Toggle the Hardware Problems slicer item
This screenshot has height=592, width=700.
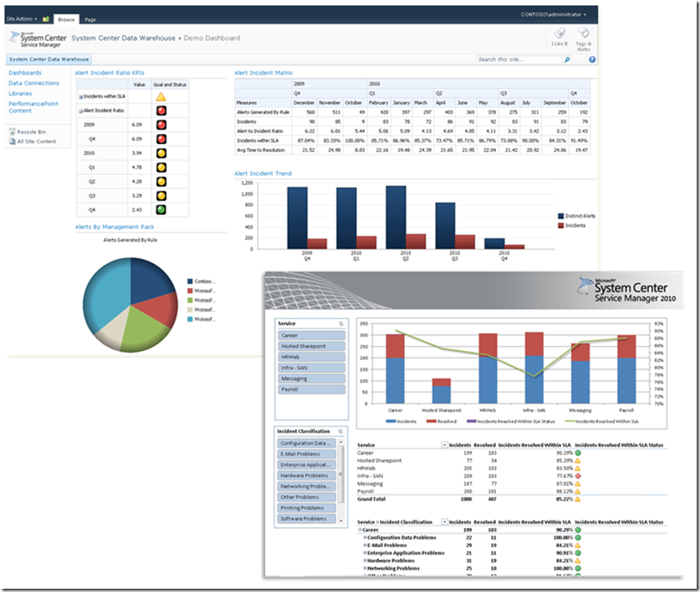click(x=307, y=475)
